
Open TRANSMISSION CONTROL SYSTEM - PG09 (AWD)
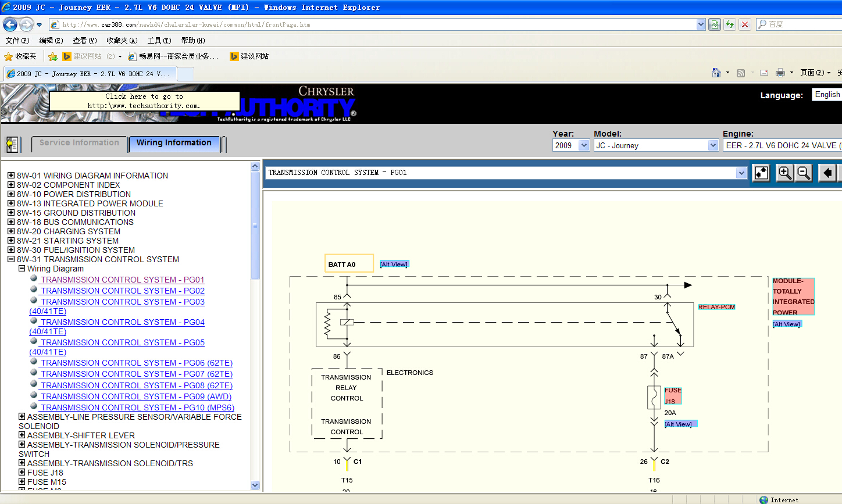(136, 396)
